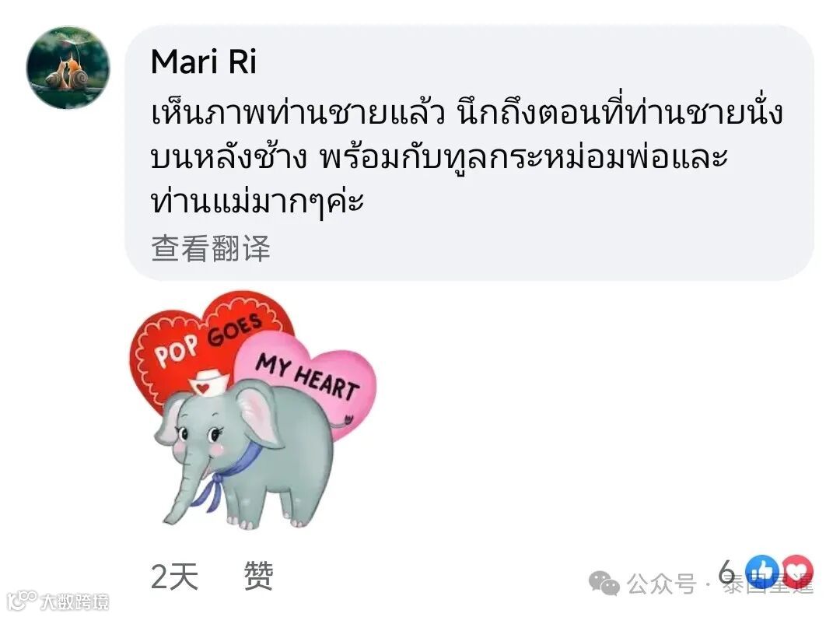Click the 大数跨境 watermark text
Screen dimensions: 840x617
75,601
